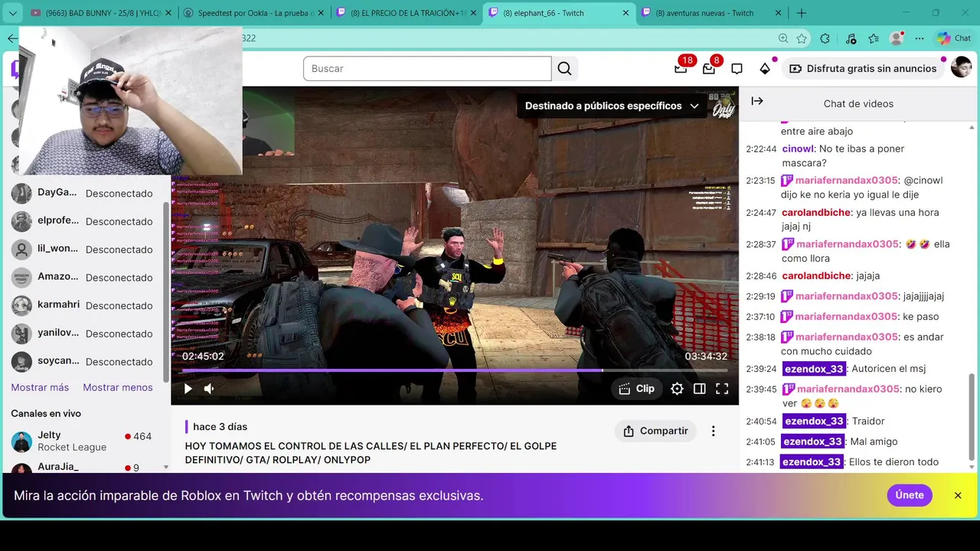Image resolution: width=980 pixels, height=551 pixels.
Task: Add page to favorites star
Action: (802, 38)
